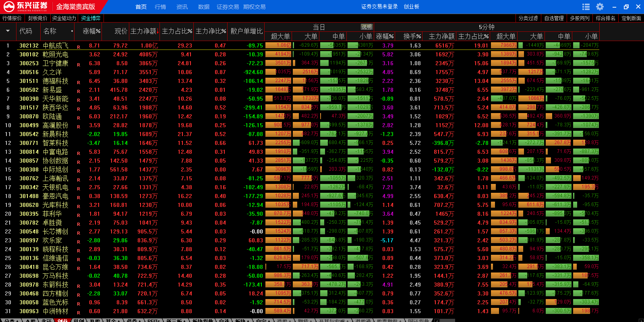
Task: Sort by 涨幅% column header
Action: [91, 31]
